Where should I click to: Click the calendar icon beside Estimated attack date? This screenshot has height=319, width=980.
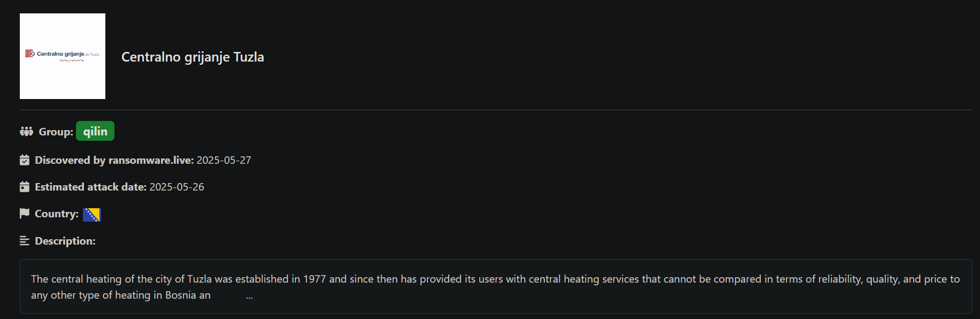tap(25, 187)
